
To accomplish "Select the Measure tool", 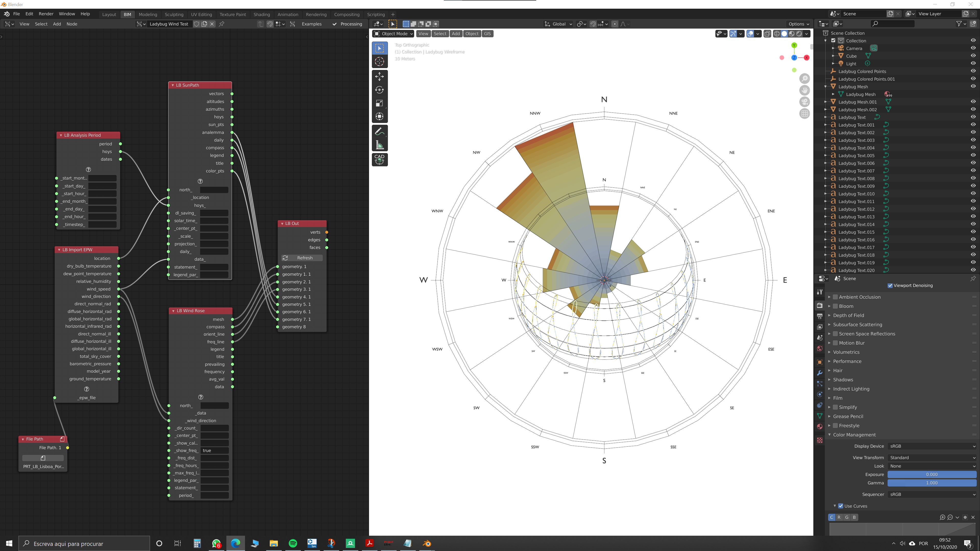I will point(379,145).
